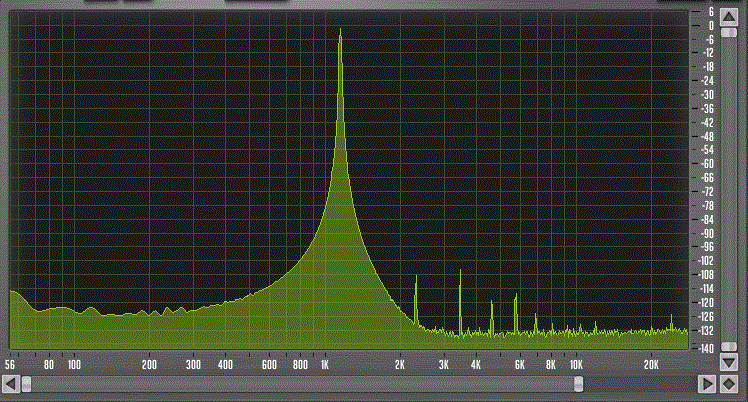Click the top handle of the vertical range slider
Screen dimensions: 748x402
pos(728,32)
